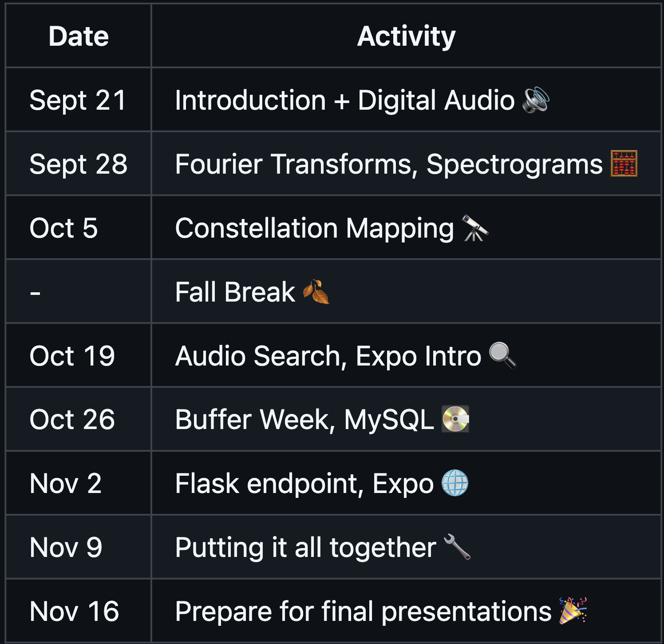Viewport: 664px width, 644px height.
Task: Click the telescope emoji after Constellation Mapping
Action: coord(474,228)
